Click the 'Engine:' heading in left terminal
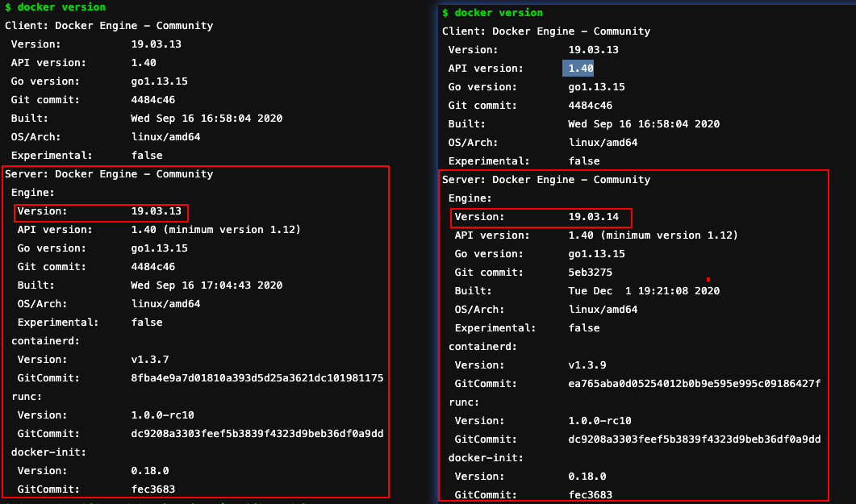This screenshot has width=856, height=504. click(x=33, y=193)
